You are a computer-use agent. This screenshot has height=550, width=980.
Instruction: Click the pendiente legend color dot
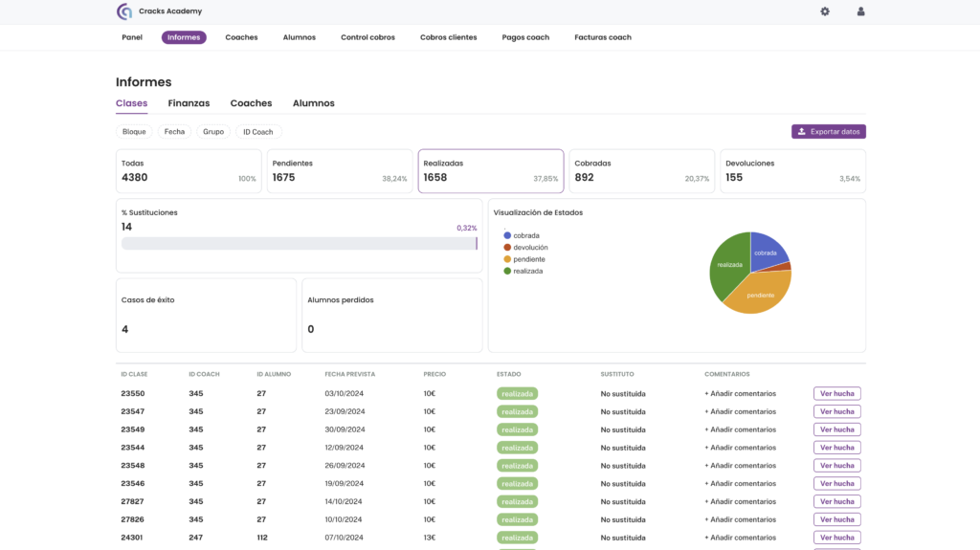pyautogui.click(x=507, y=259)
